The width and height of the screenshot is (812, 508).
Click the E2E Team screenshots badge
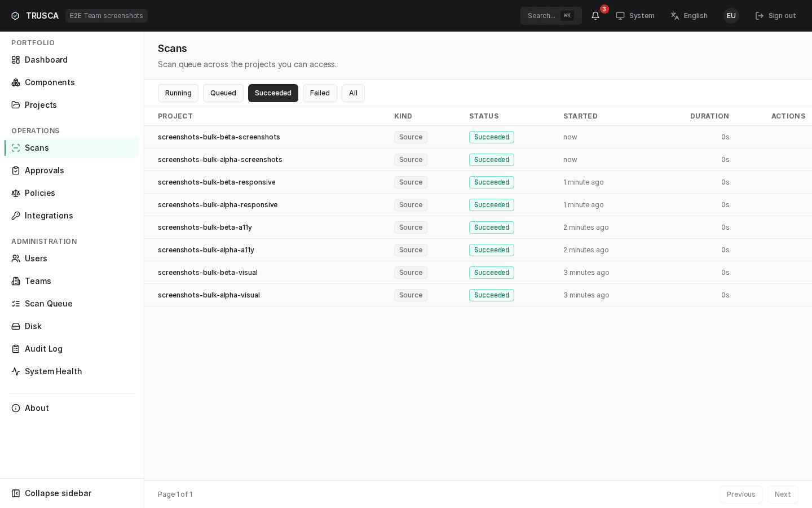pos(107,16)
